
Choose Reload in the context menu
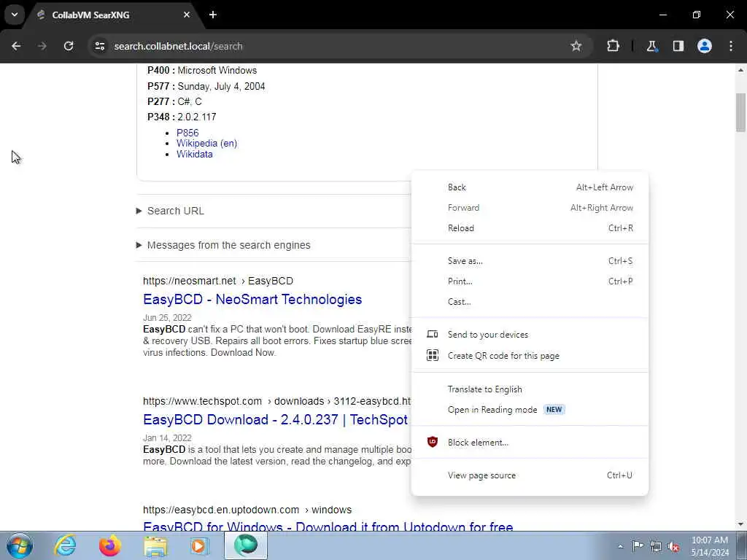pos(530,228)
